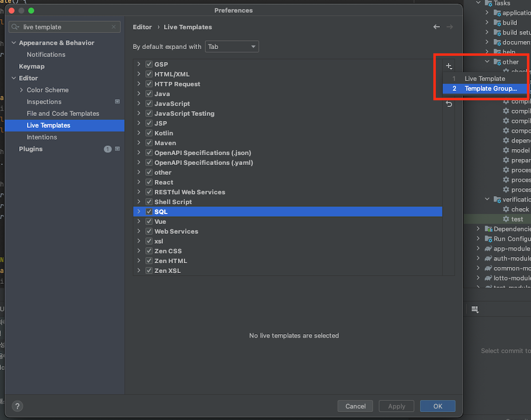Viewport: 531px width, 420px height.
Task: Toggle the SQL group checkbox
Action: (x=149, y=212)
